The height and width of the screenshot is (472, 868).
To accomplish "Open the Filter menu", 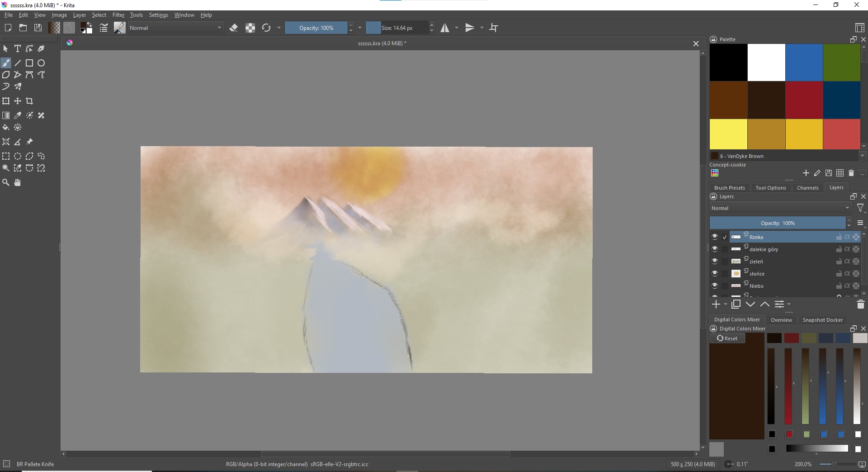I will 118,15.
